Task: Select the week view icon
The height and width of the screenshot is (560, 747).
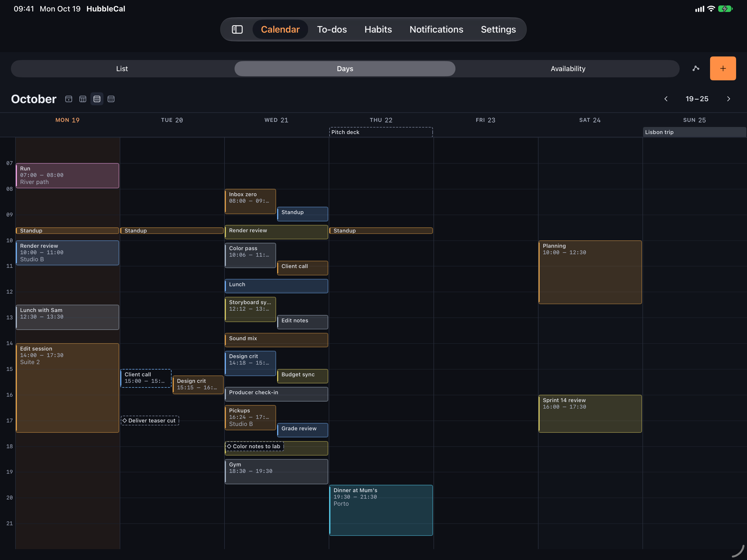Action: click(97, 99)
